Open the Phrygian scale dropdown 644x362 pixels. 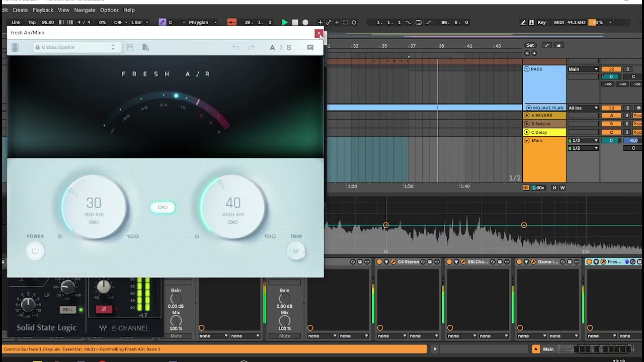(x=203, y=22)
